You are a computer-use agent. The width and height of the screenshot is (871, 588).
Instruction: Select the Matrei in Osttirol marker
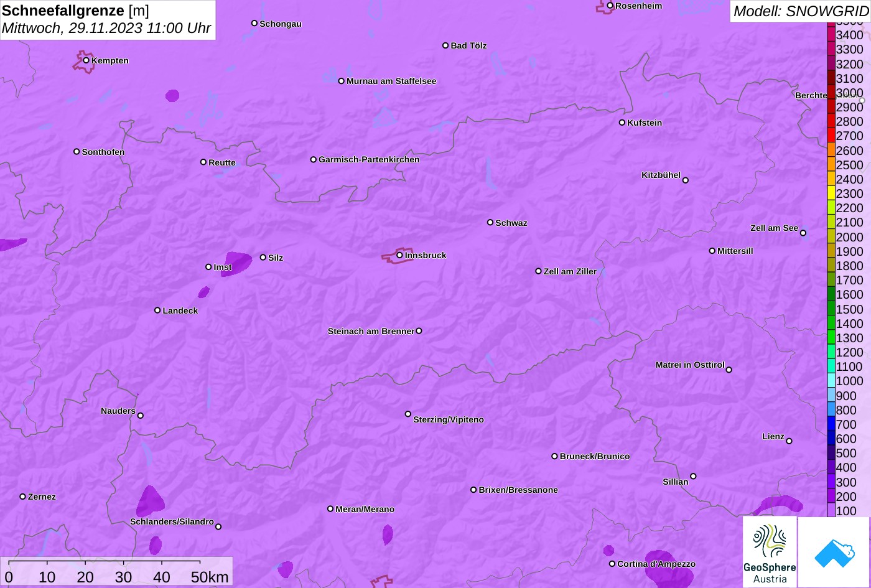[x=729, y=370]
